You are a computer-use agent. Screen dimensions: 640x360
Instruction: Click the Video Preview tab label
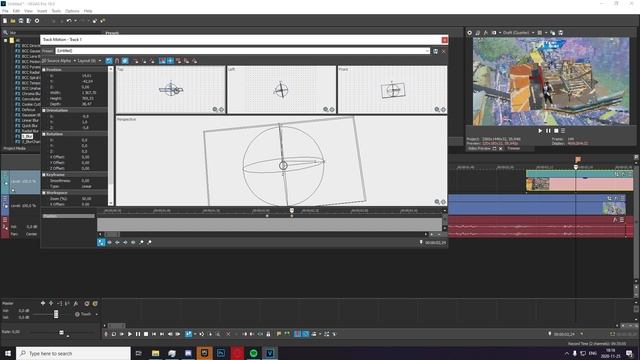click(x=479, y=149)
